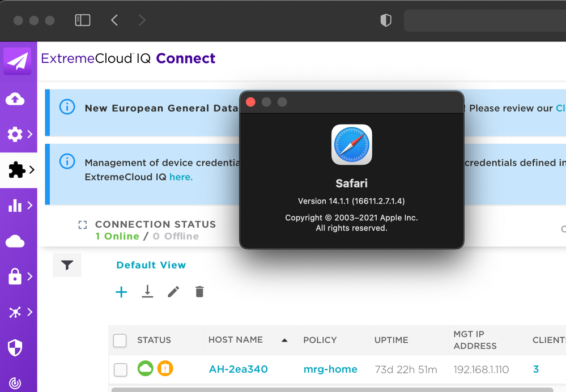Add a device with plus icon

click(121, 292)
